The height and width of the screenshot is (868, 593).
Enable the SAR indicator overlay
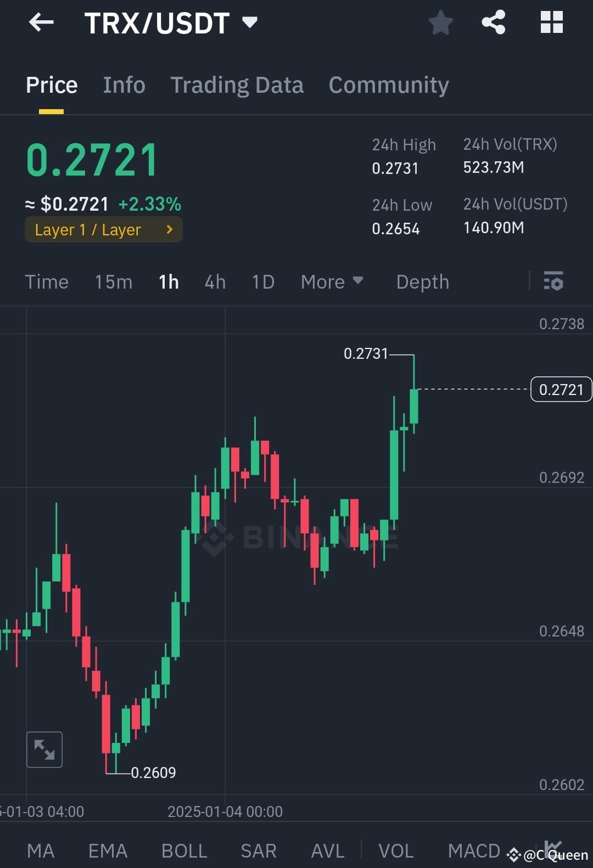point(258,849)
